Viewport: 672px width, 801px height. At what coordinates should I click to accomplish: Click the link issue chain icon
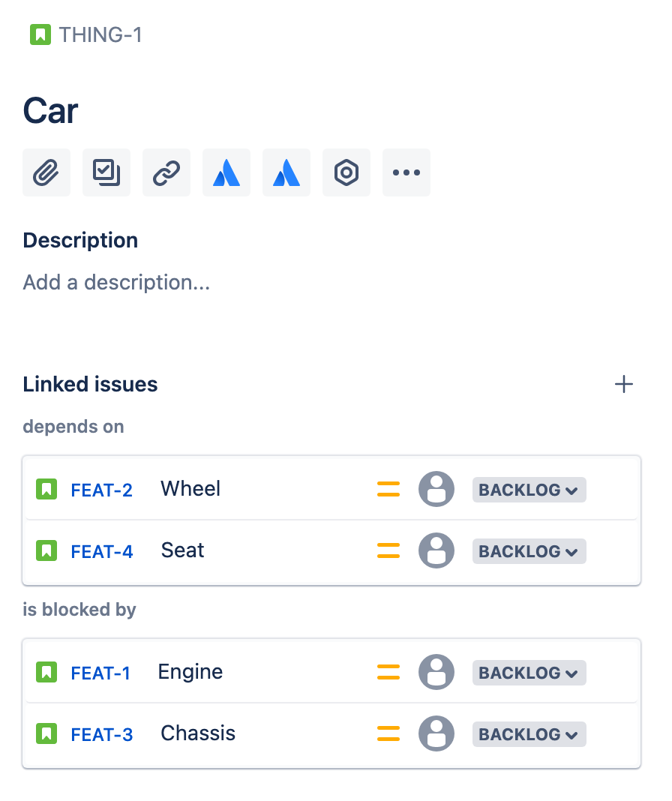166,172
